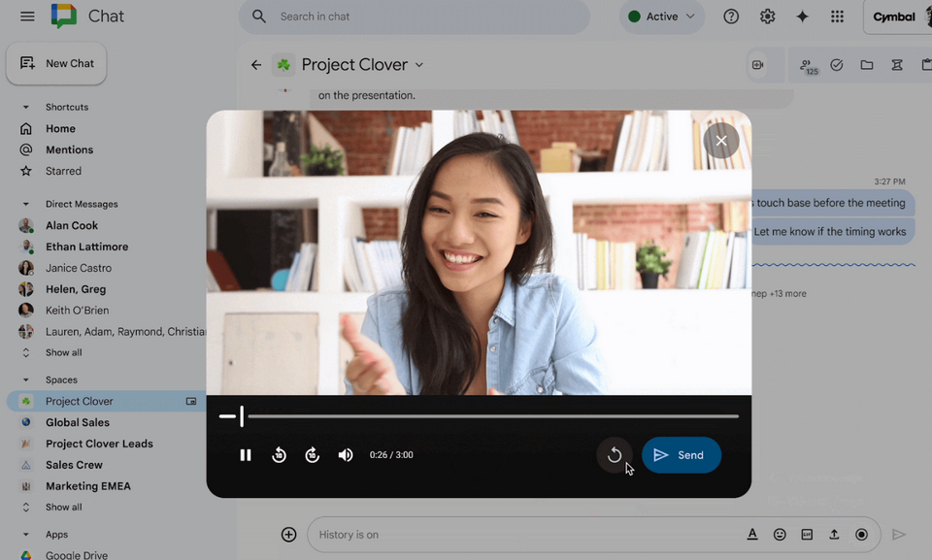The width and height of the screenshot is (932, 560).
Task: Send the recorded video message
Action: pos(681,455)
